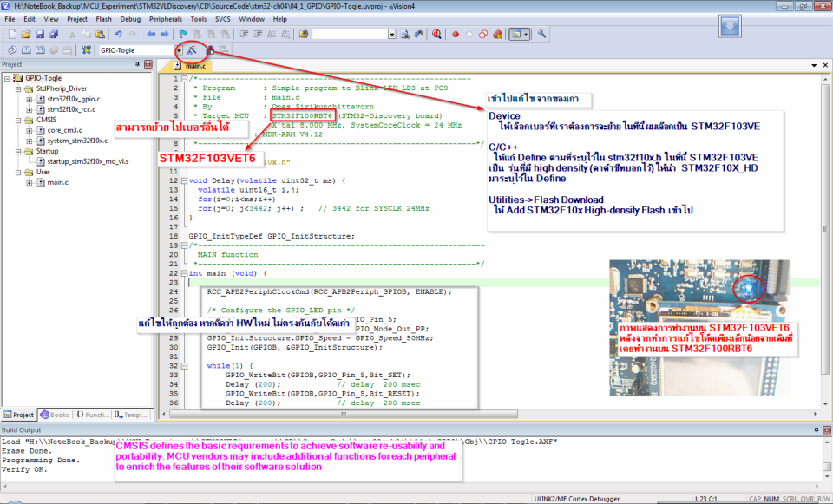Open Target Options with the magic wand icon
The image size is (833, 504).
click(192, 50)
